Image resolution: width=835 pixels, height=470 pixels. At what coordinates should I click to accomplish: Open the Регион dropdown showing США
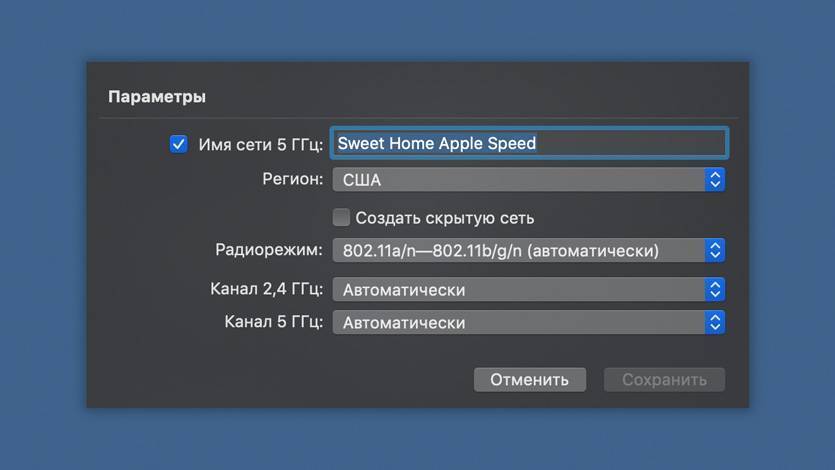pyautogui.click(x=528, y=180)
